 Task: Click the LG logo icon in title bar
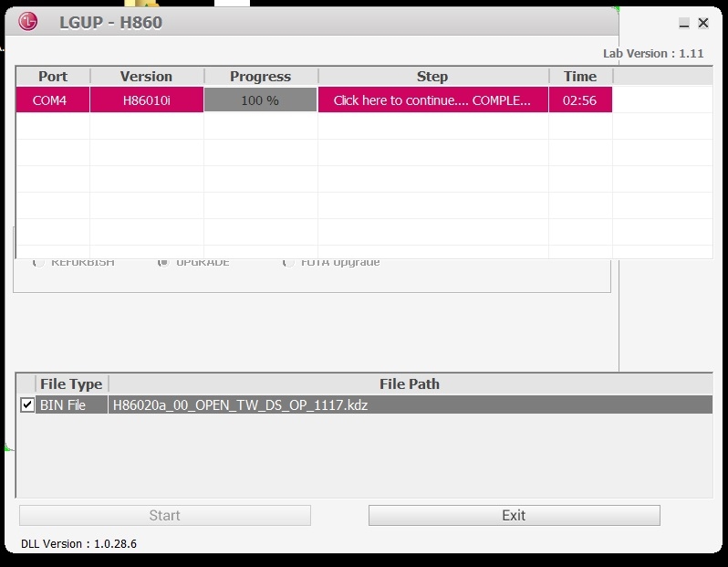pyautogui.click(x=28, y=22)
